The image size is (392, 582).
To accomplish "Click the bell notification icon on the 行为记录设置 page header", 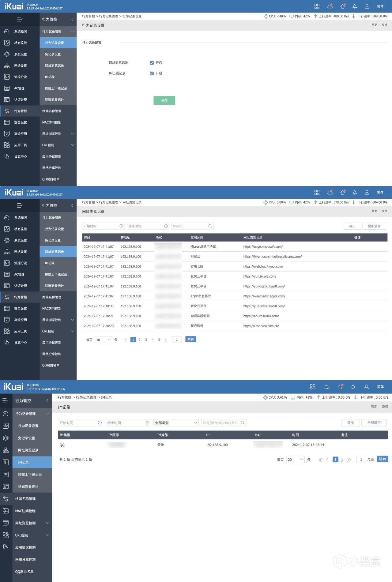I will pyautogui.click(x=355, y=6).
